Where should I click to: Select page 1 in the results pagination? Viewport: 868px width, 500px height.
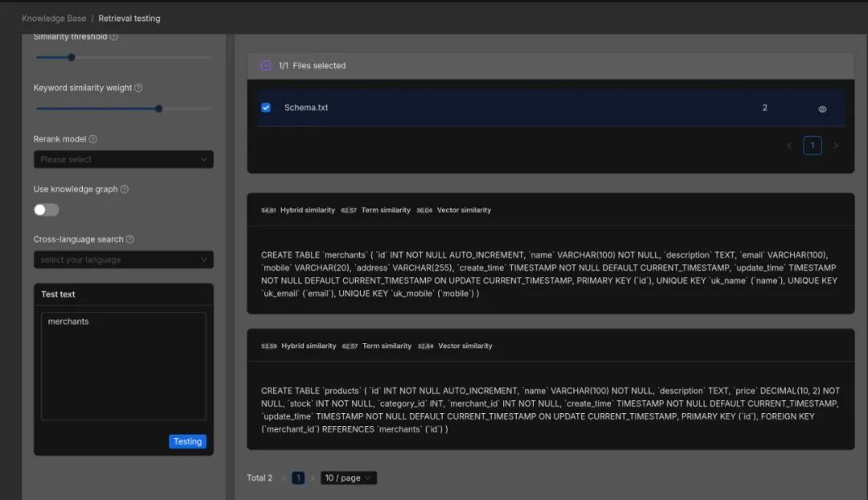(x=297, y=477)
